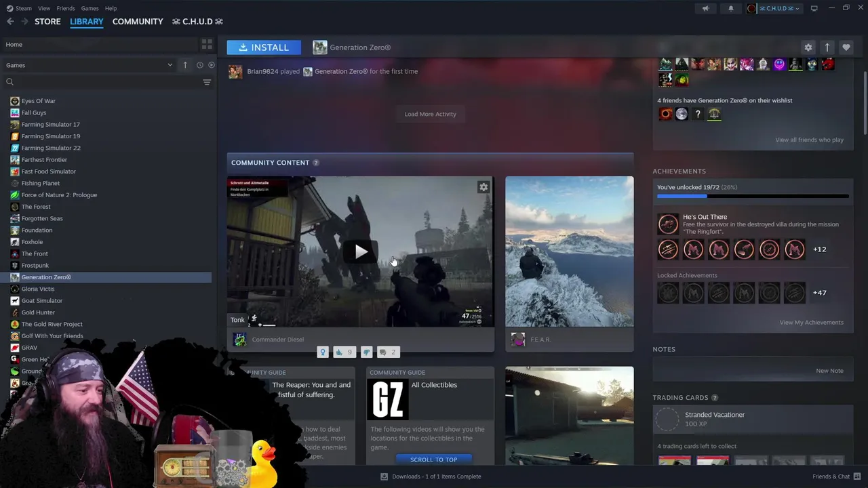Open Brian9824's avatar in activity feed

[x=235, y=71]
